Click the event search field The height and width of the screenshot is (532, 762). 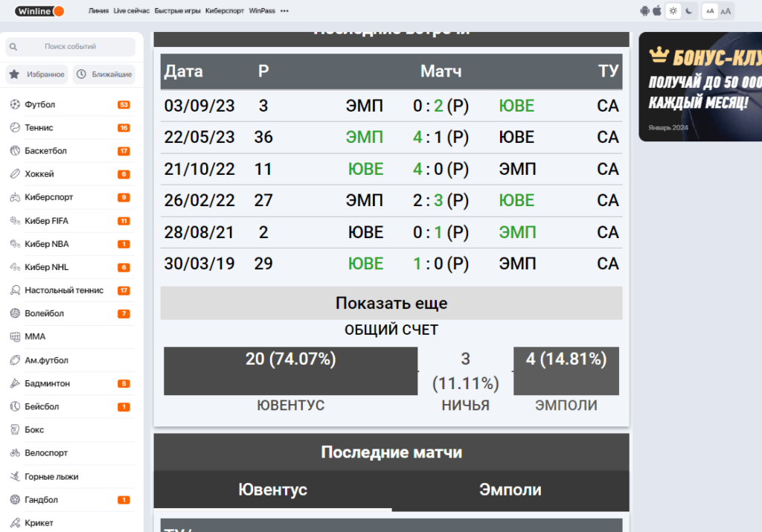click(x=71, y=47)
